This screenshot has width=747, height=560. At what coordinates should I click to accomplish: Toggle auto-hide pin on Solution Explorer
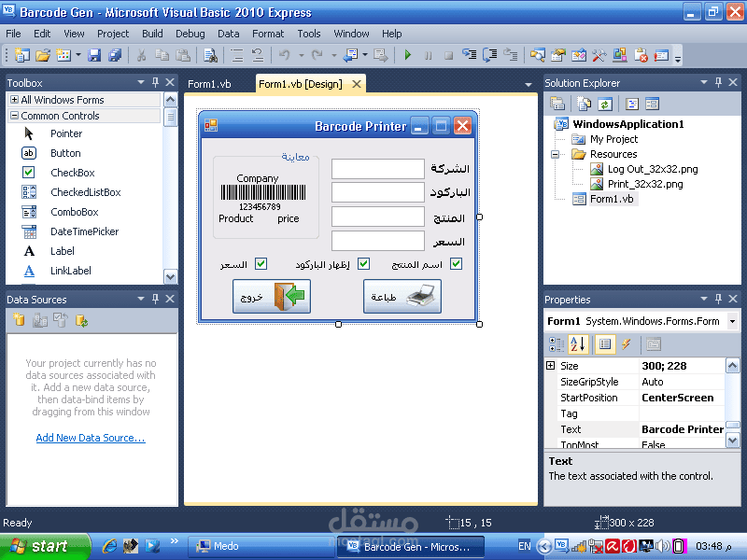(x=718, y=82)
